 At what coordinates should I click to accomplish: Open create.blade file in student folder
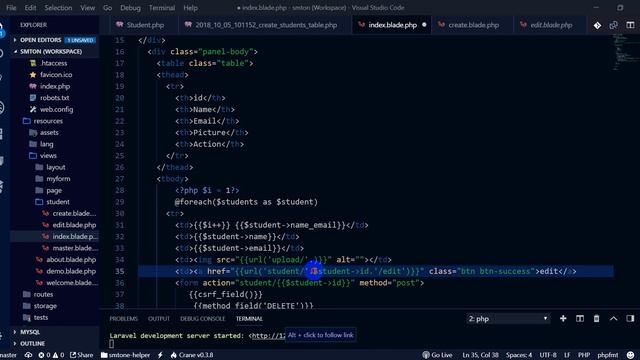tap(74, 213)
